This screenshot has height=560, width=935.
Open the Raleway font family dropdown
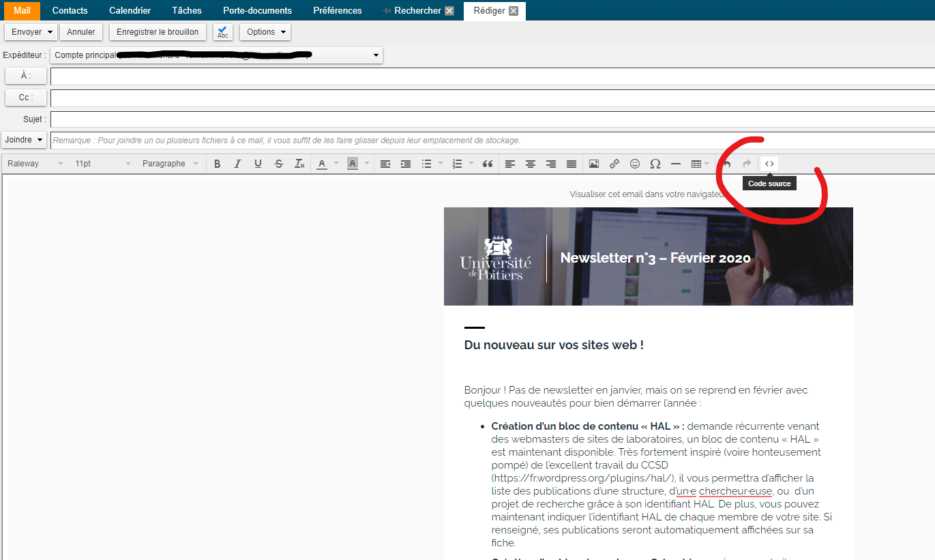pos(35,164)
